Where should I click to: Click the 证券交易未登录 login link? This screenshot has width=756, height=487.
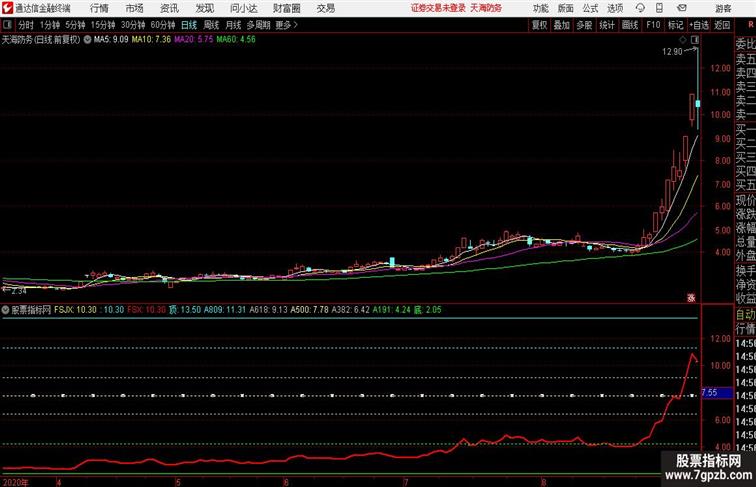pyautogui.click(x=438, y=8)
